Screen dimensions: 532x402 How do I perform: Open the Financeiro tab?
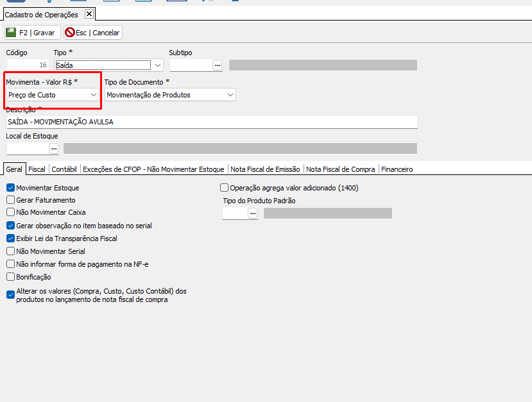(x=397, y=169)
